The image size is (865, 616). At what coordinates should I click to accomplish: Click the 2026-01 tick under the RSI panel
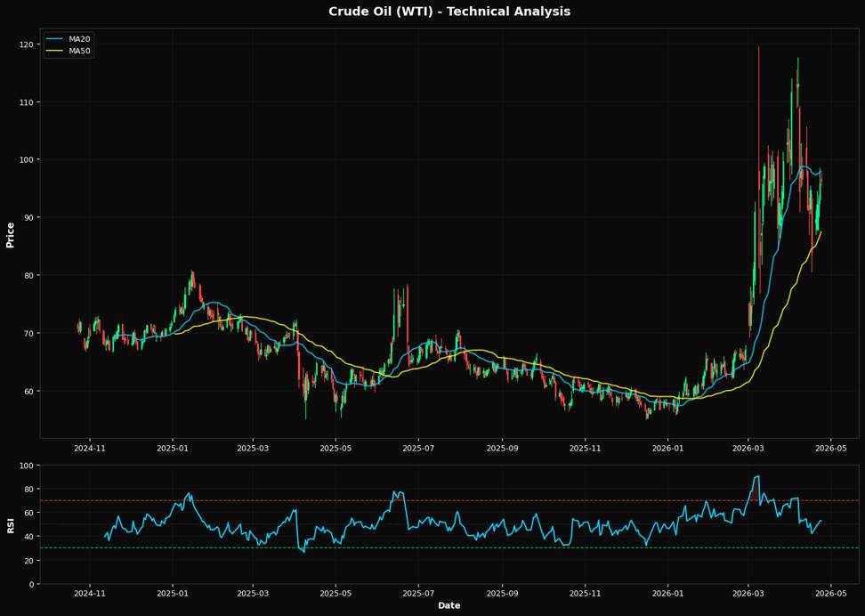(x=667, y=594)
